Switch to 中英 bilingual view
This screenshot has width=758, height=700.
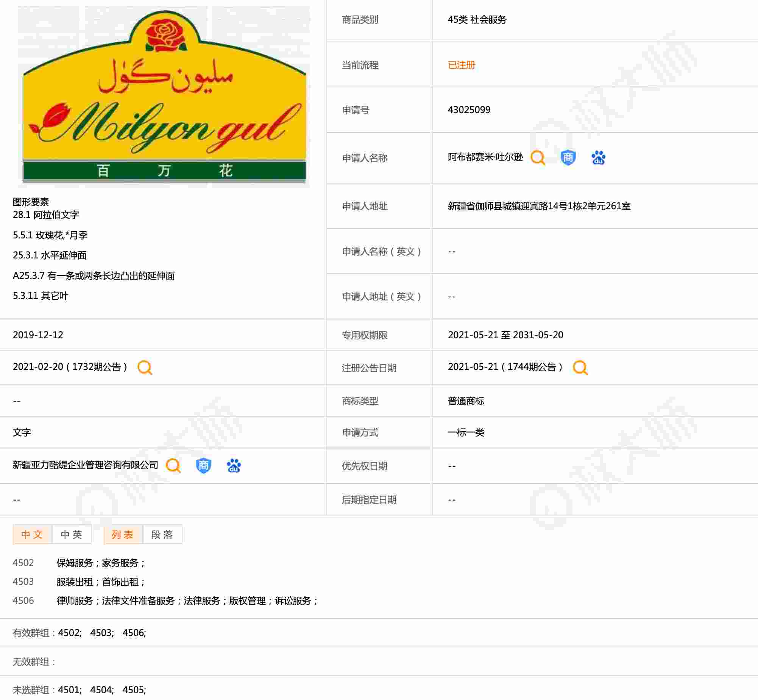[x=71, y=535]
